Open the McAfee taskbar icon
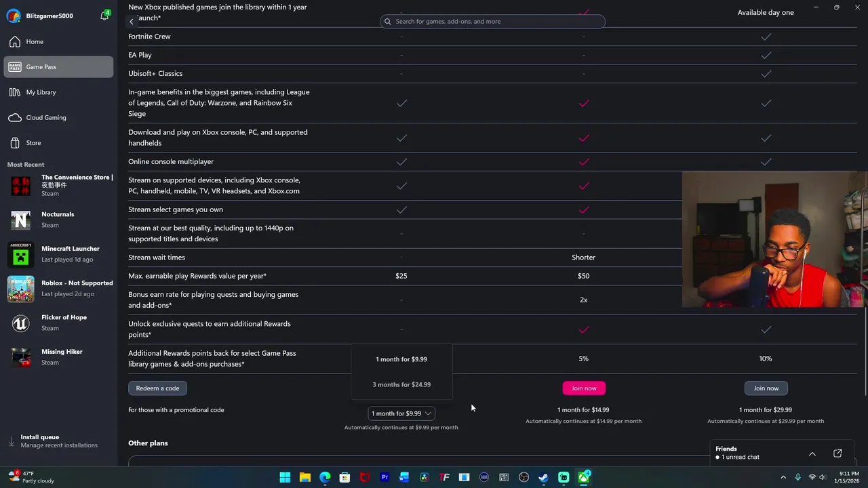Viewport: 868px width, 488px height. (x=365, y=478)
